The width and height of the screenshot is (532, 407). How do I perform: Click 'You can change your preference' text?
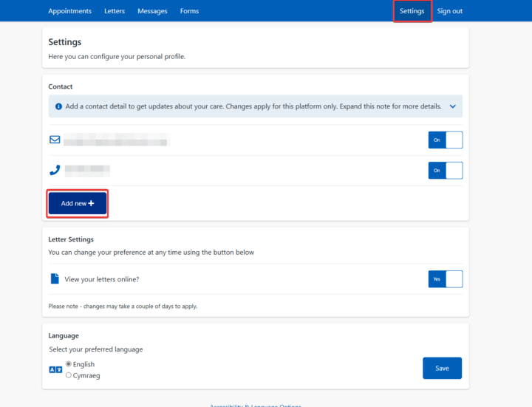151,253
